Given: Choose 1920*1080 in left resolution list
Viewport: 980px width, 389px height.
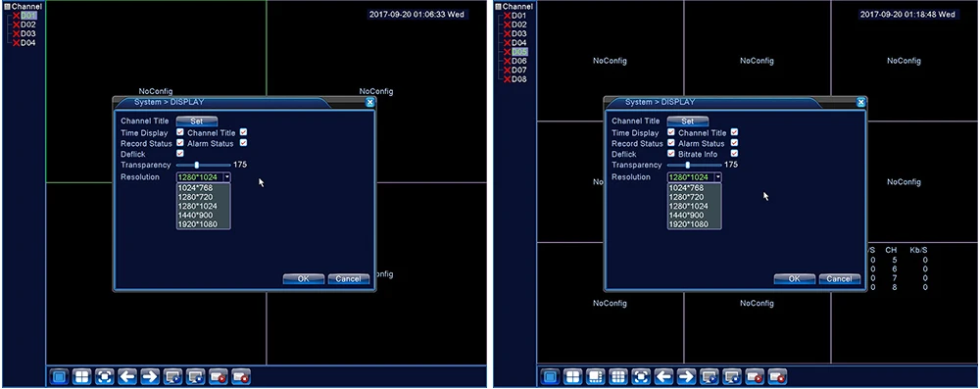Looking at the screenshot, I should coord(204,223).
